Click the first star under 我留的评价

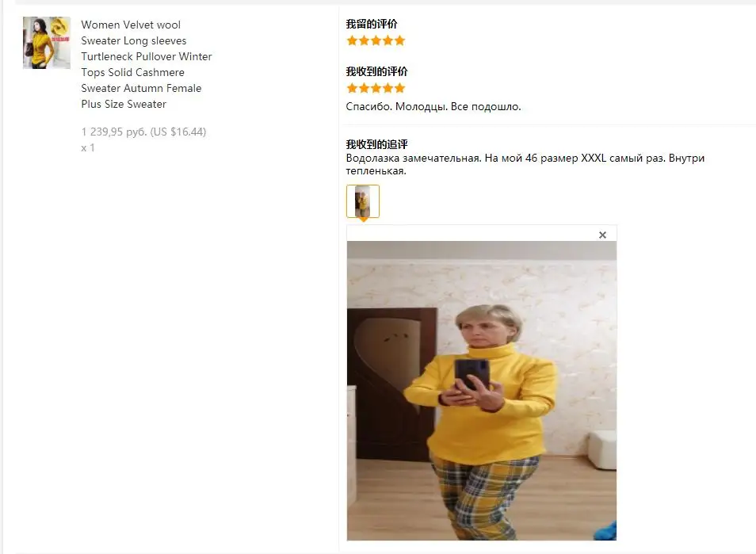pyautogui.click(x=352, y=40)
